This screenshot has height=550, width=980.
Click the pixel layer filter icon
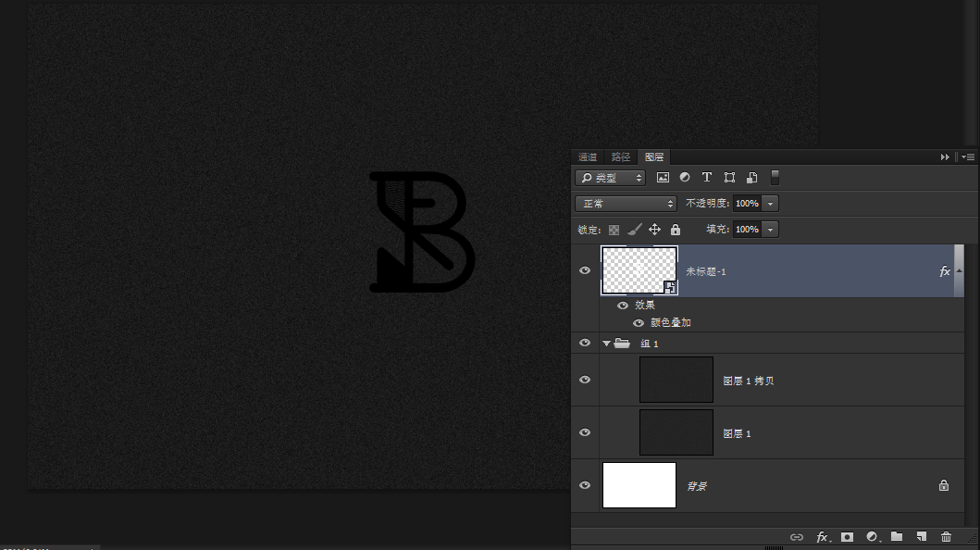(663, 178)
